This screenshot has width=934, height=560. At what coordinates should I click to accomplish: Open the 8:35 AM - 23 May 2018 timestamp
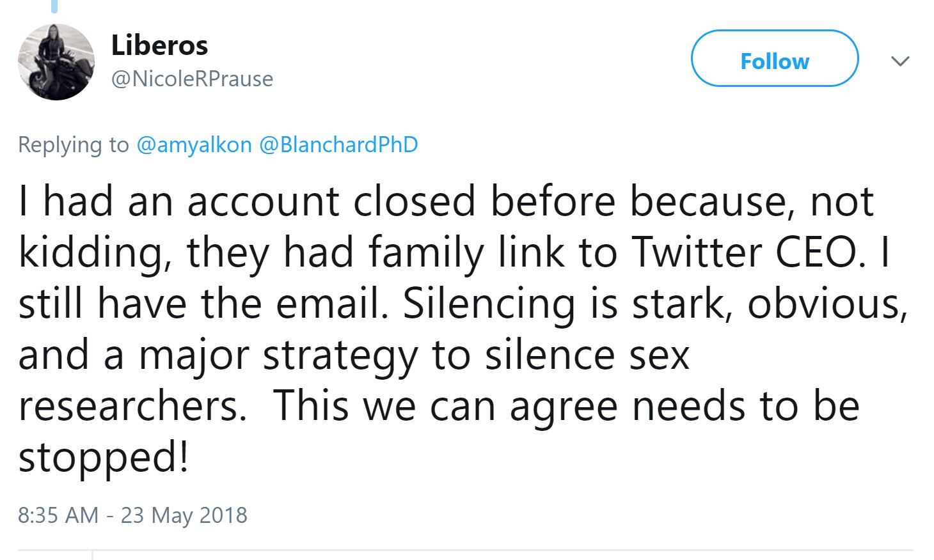click(x=132, y=515)
